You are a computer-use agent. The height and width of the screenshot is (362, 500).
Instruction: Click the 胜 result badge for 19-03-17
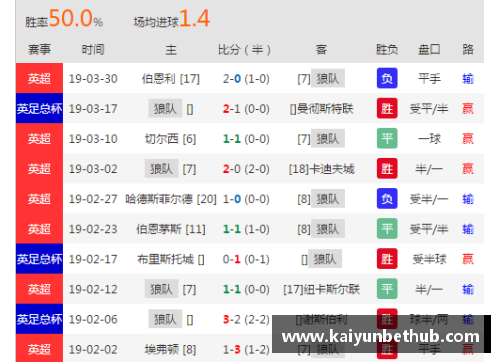click(387, 108)
